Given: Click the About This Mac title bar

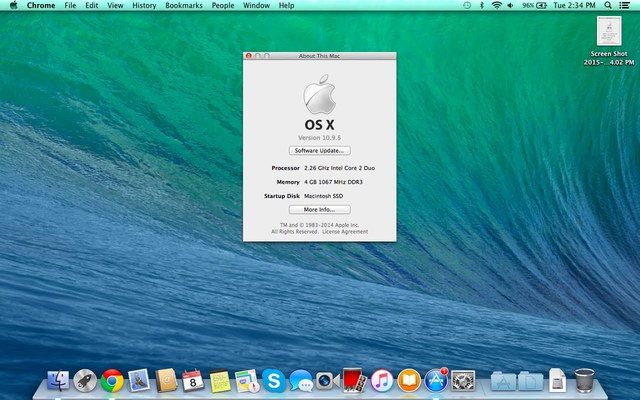Looking at the screenshot, I should point(319,56).
